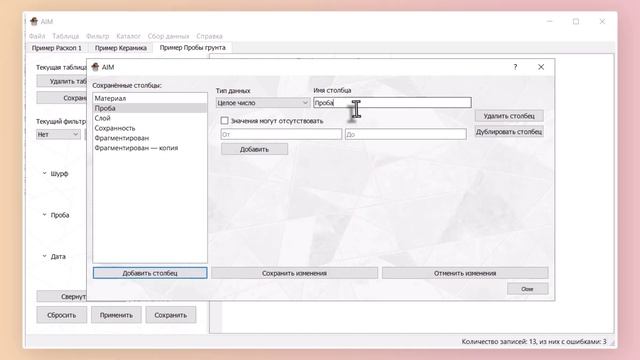Switch to tab Пример Раскоп 1
The width and height of the screenshot is (640, 360).
[57, 48]
